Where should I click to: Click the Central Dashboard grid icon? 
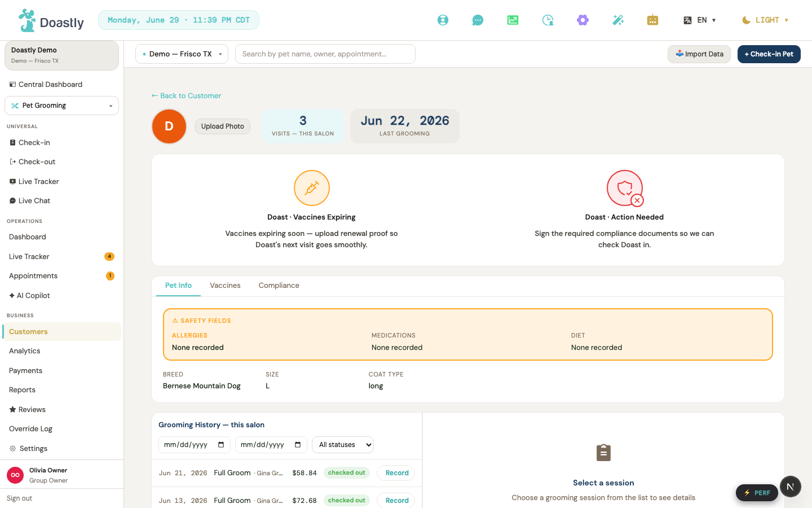click(12, 85)
